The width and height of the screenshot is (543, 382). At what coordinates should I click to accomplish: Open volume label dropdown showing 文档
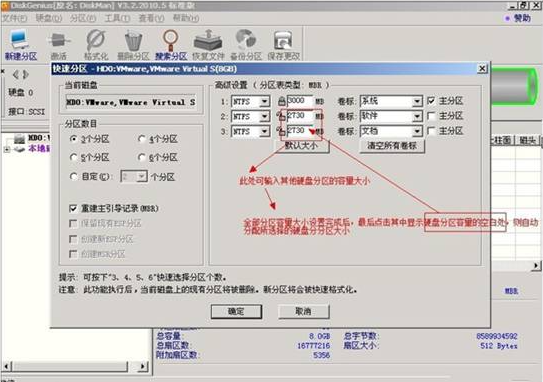[x=417, y=131]
